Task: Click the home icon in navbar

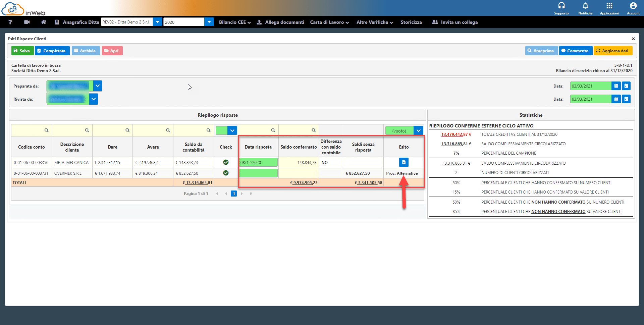Action: coord(44,22)
